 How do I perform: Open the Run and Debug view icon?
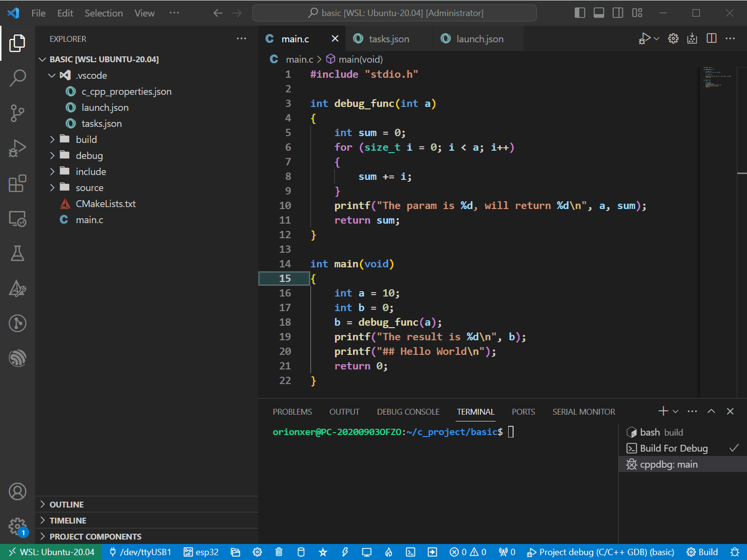pyautogui.click(x=18, y=148)
